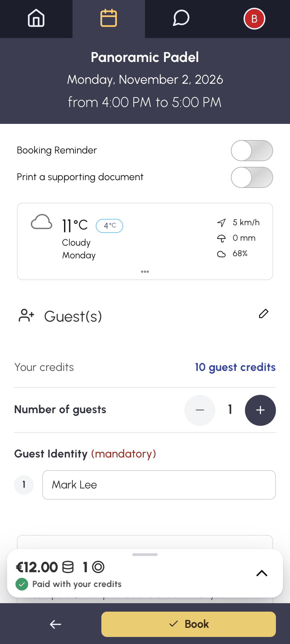This screenshot has width=290, height=644.
Task: Open the chat messages icon
Action: pyautogui.click(x=181, y=18)
